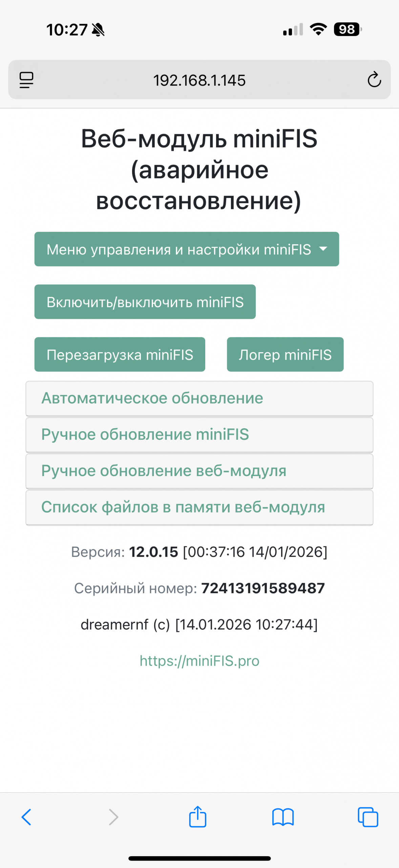Go back using Safari back arrow
Image resolution: width=399 pixels, height=868 pixels.
pos(26,817)
